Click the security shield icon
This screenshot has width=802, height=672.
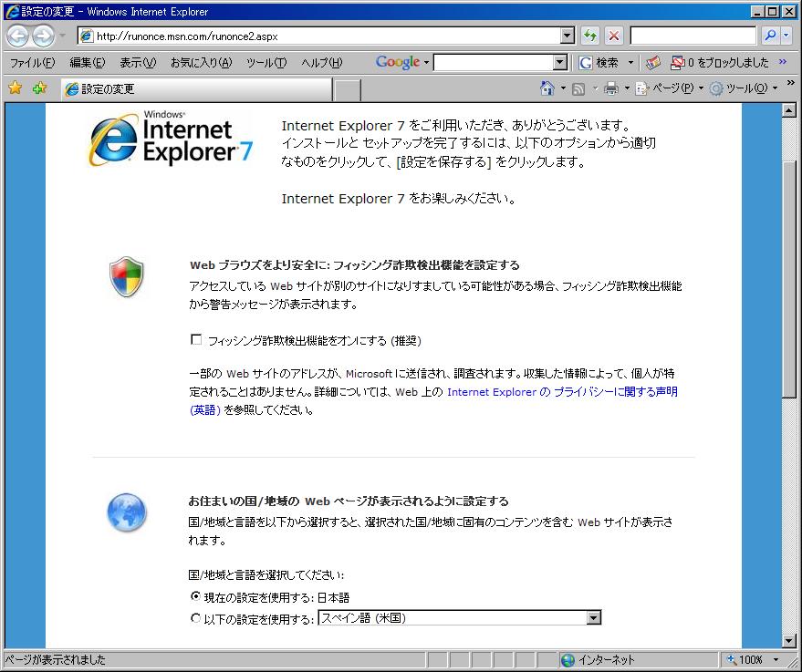126,276
